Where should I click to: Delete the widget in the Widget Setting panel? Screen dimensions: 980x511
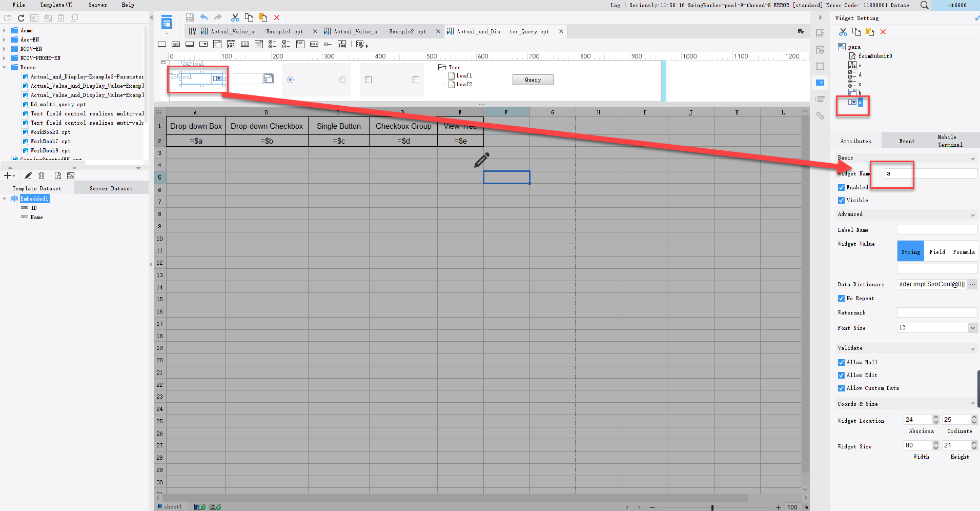[x=883, y=32]
